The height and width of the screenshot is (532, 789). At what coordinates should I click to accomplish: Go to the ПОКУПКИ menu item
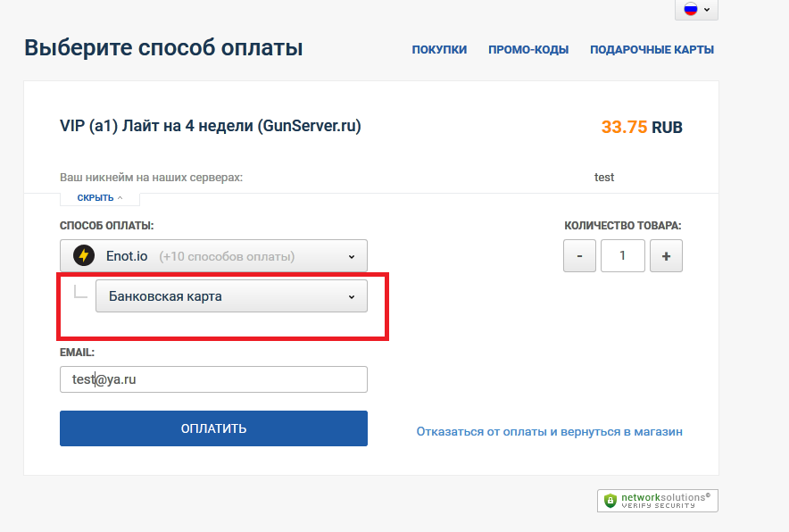(439, 50)
